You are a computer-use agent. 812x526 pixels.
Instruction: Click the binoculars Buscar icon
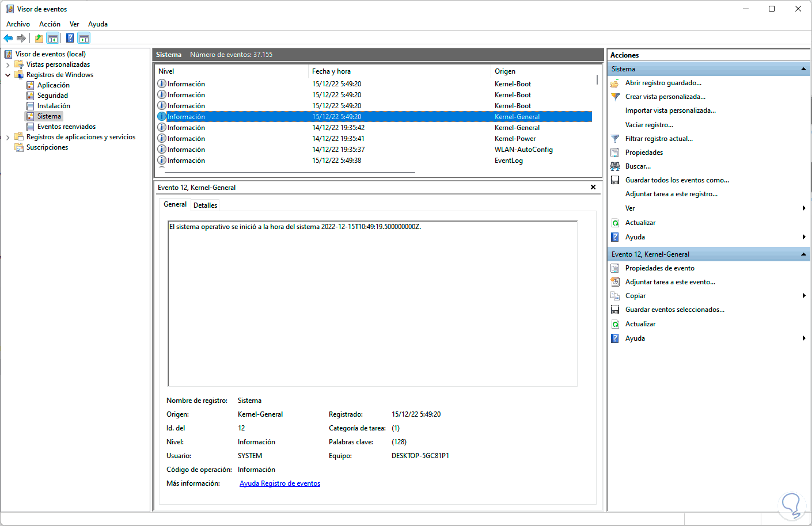click(615, 166)
